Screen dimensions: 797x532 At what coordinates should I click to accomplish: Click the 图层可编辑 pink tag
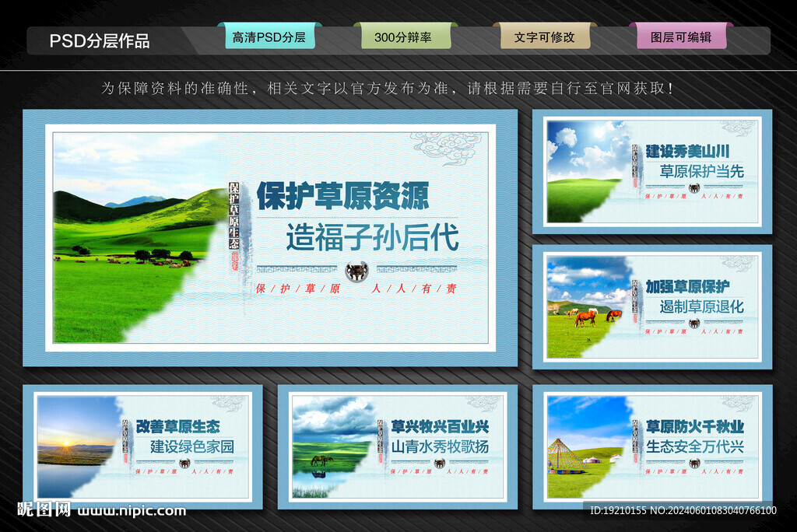(681, 37)
